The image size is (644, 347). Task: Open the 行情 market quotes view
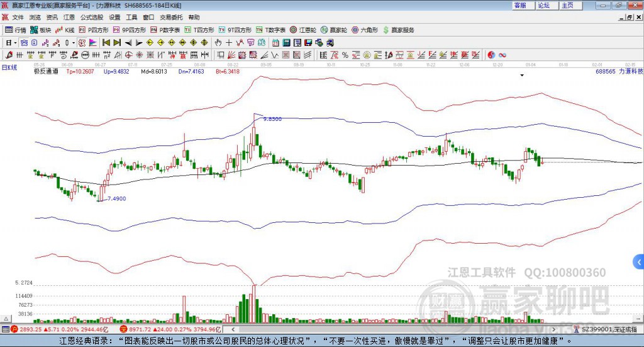[16, 30]
